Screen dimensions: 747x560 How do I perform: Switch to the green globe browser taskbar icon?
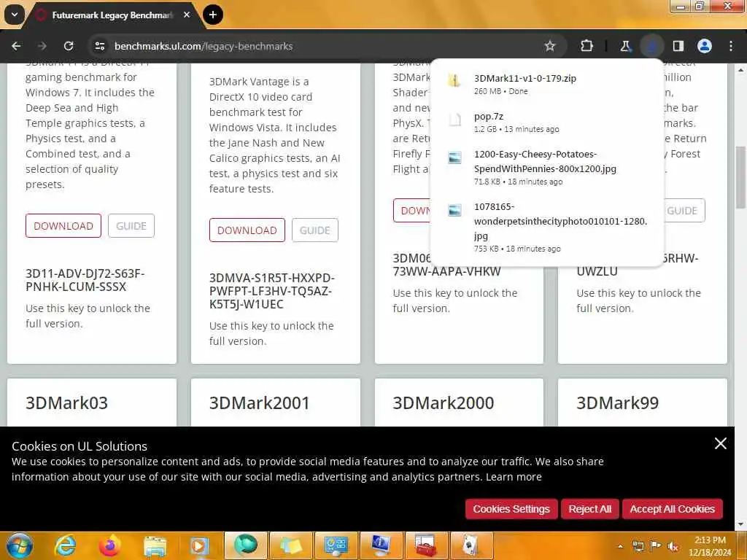[245, 545]
